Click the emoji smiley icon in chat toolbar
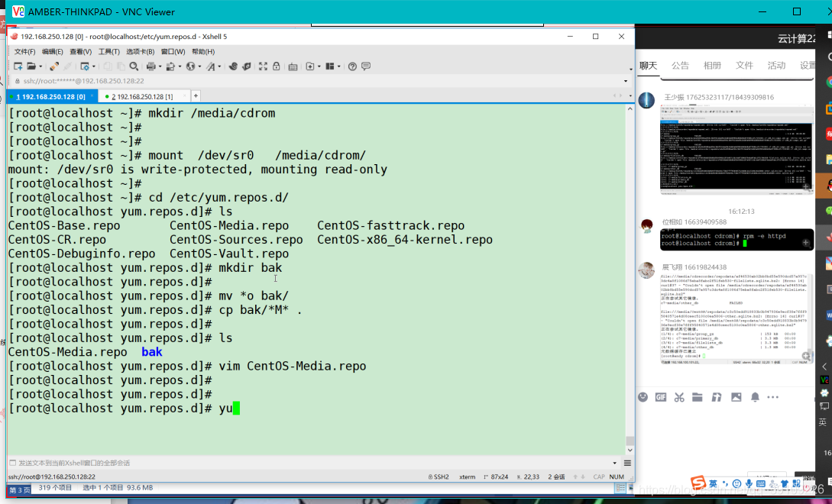This screenshot has height=504, width=832. pyautogui.click(x=643, y=397)
